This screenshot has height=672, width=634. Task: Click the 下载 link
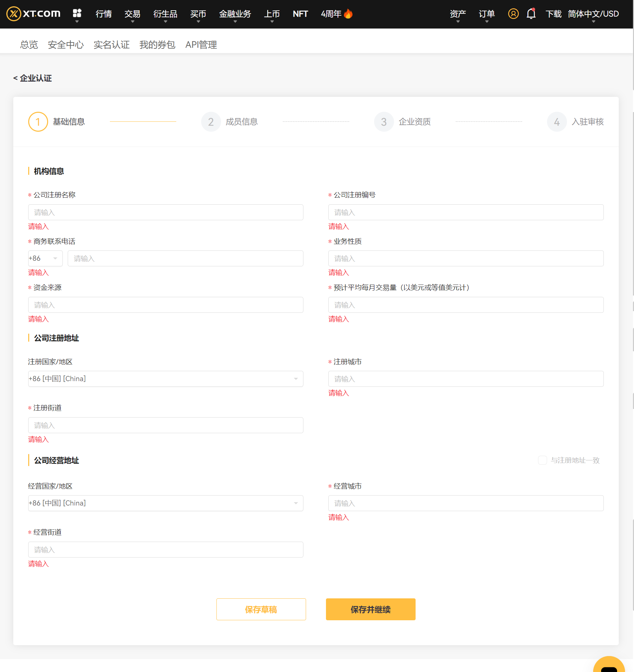pyautogui.click(x=553, y=14)
